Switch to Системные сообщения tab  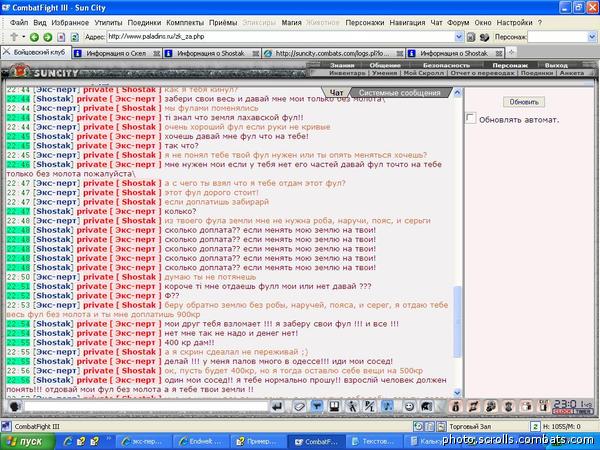(399, 93)
